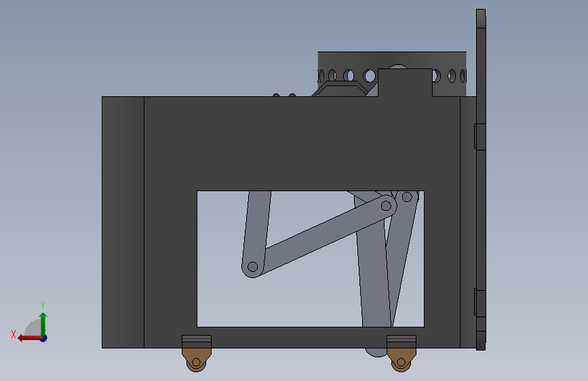Select the tapered link near the window's right edge
588x381 pixels.
click(403, 247)
